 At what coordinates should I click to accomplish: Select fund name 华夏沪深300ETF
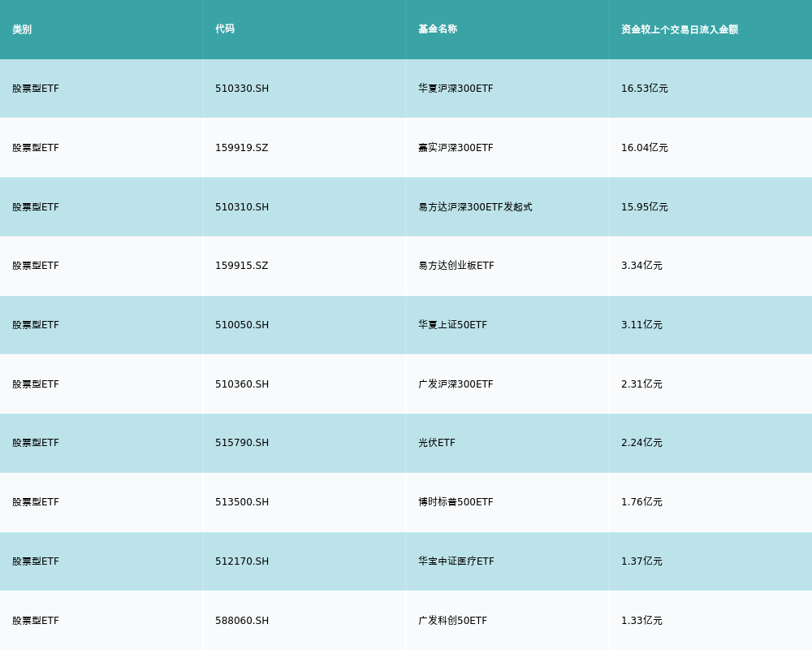456,89
